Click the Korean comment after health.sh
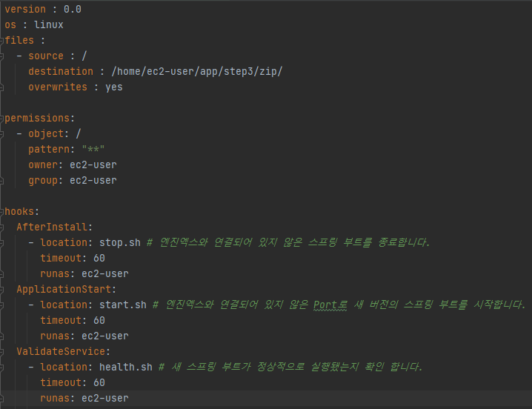The image size is (532, 409). coord(290,368)
